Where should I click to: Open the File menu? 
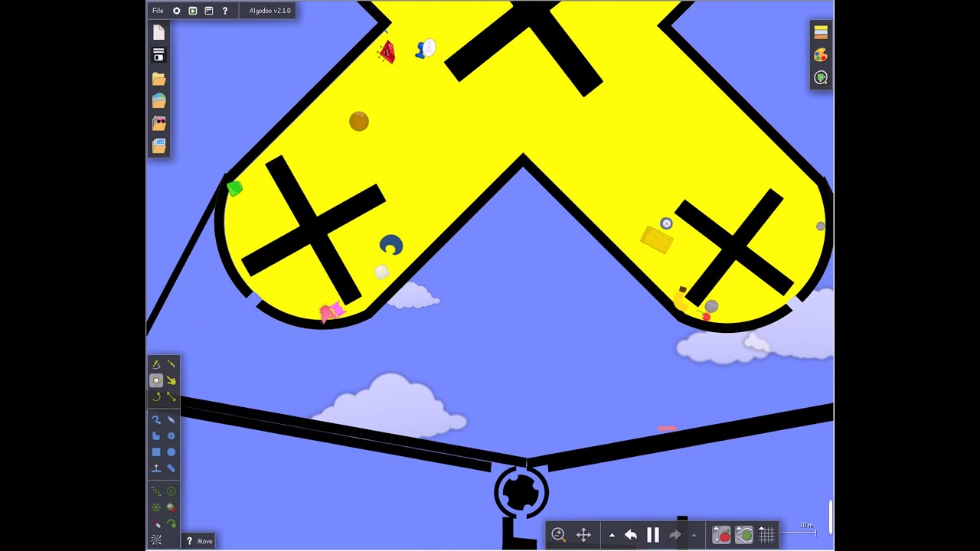pos(158,11)
